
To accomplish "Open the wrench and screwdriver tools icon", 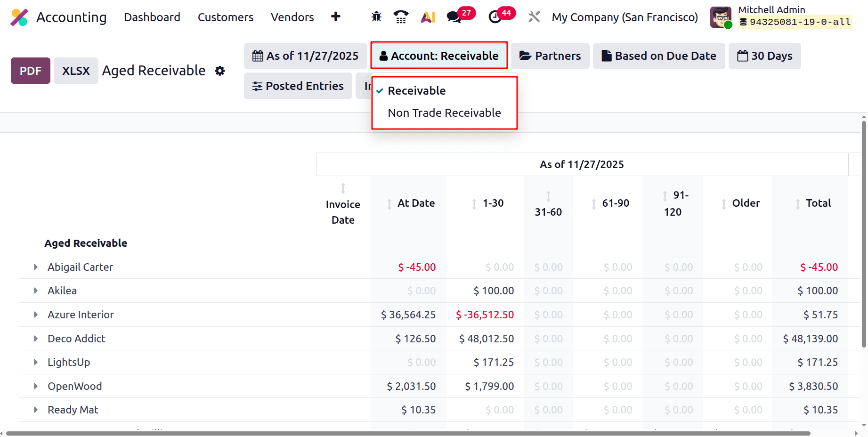I will [x=534, y=17].
